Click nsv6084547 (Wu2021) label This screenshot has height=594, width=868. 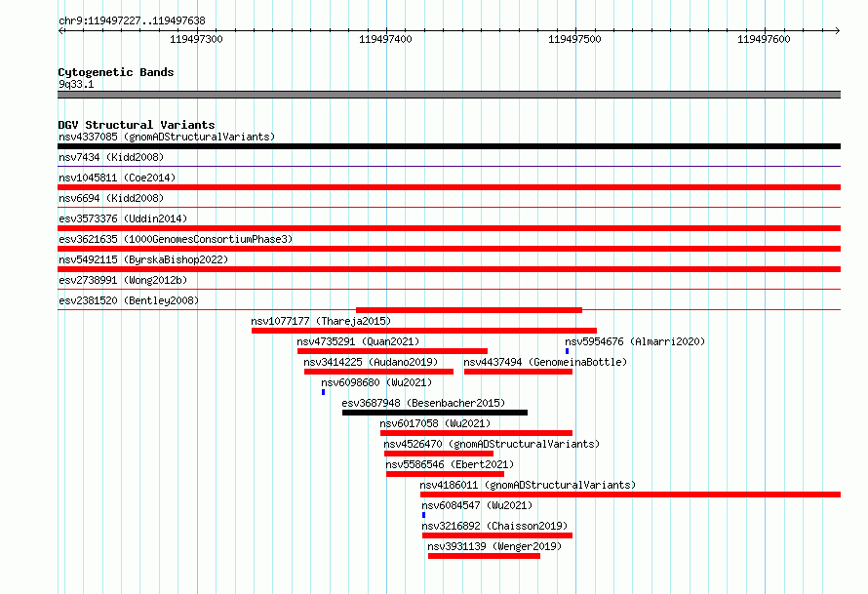point(477,505)
